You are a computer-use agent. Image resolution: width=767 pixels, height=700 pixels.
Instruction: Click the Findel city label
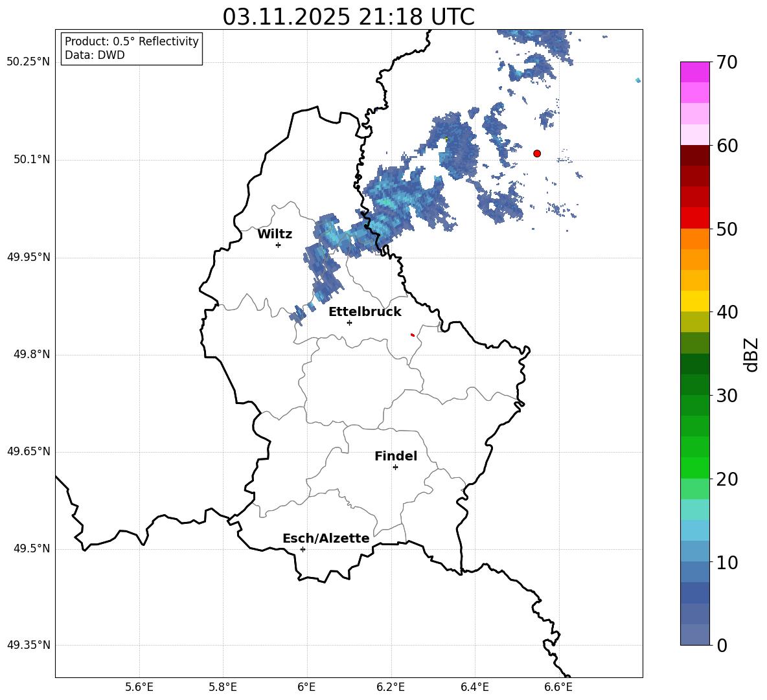[x=396, y=456]
